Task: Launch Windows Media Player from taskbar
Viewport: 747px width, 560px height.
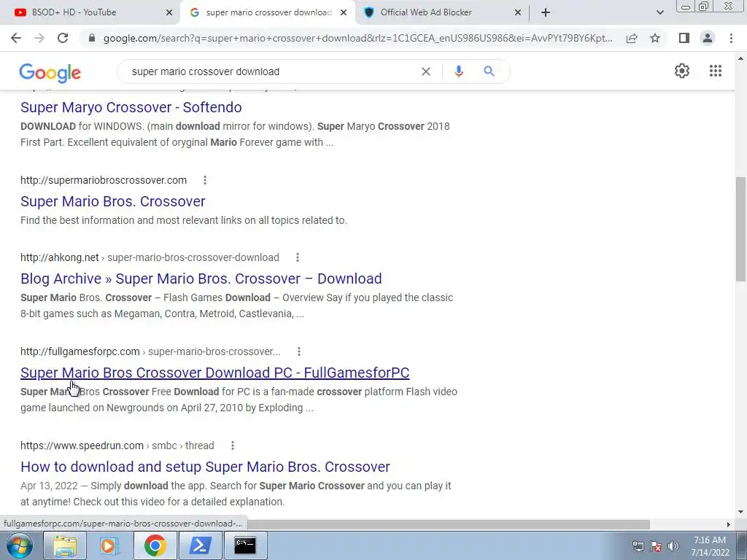Action: tap(109, 545)
